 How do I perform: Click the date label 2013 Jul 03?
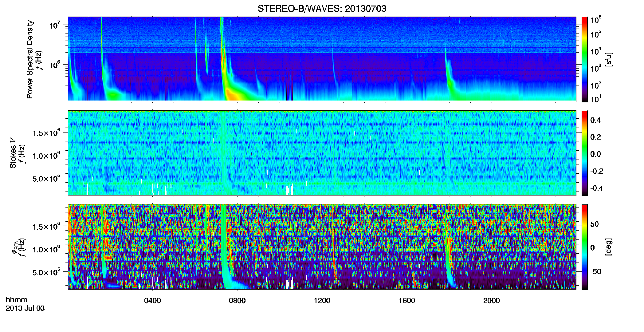click(x=25, y=308)
